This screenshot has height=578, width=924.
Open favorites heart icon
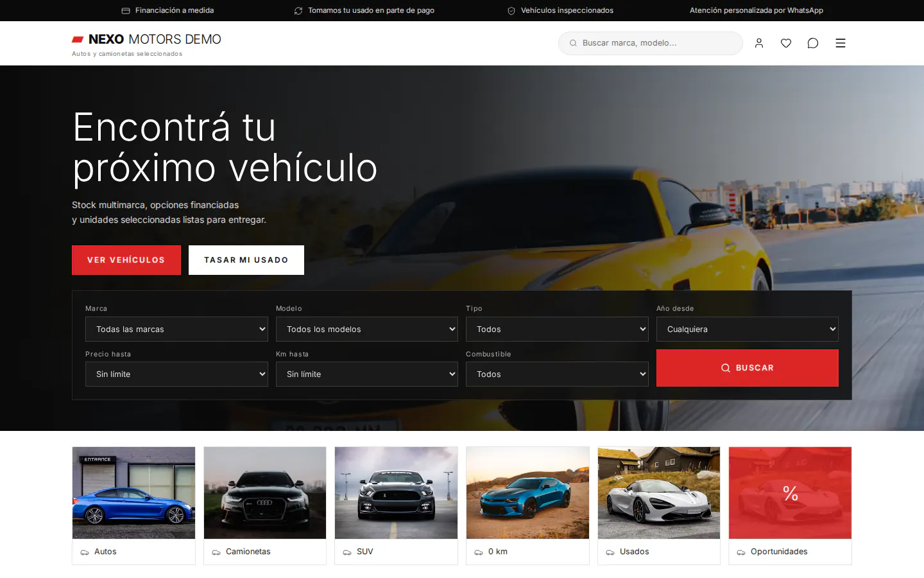786,43
